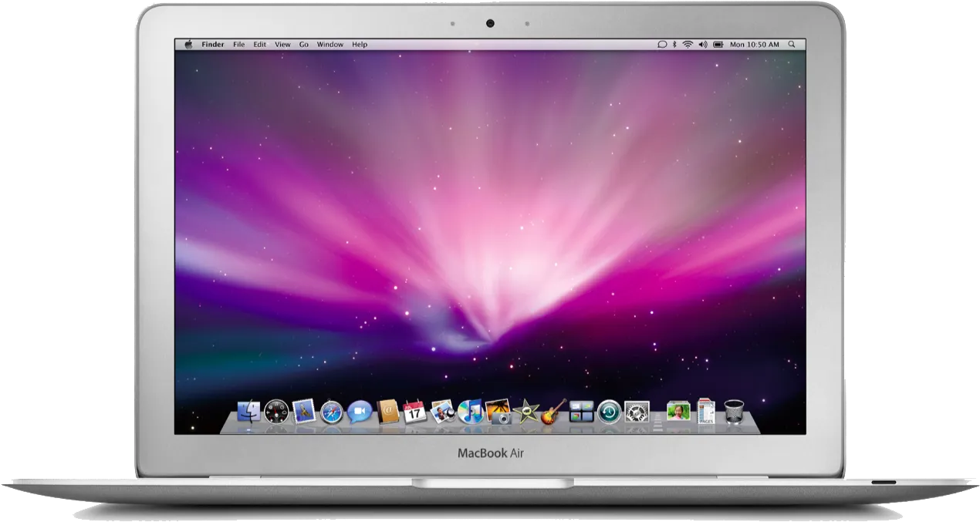
Task: Open the File menu
Action: [239, 45]
